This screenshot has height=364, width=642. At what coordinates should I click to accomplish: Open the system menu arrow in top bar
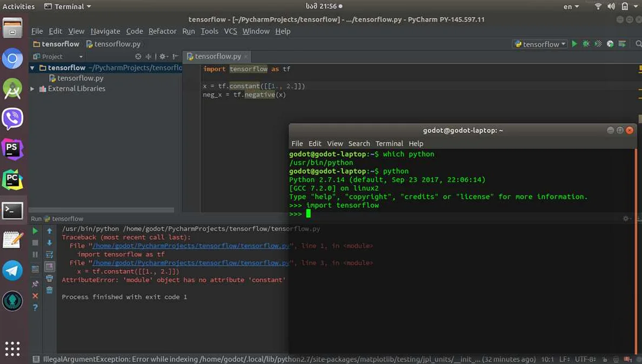[x=636, y=6]
